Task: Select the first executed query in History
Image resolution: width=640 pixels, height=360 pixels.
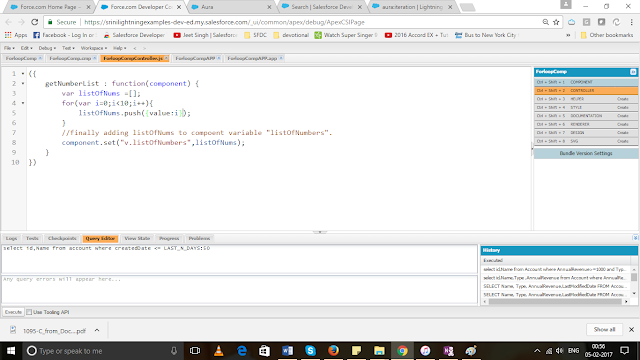Action: (556, 269)
